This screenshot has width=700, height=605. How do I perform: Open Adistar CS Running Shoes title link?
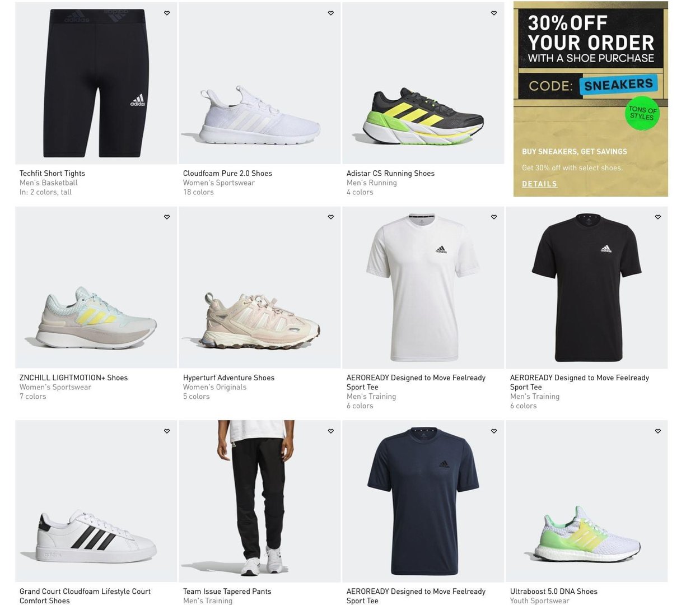(x=390, y=173)
